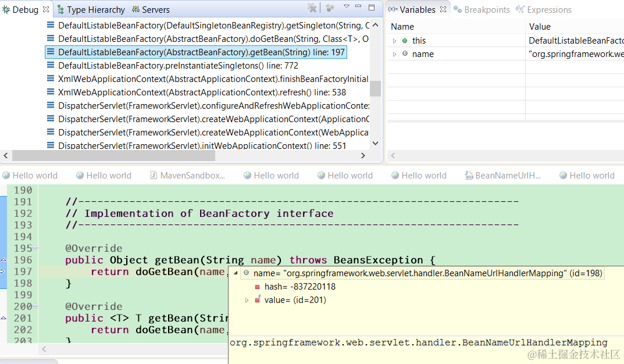Click the Expressions glasses icon
The height and width of the screenshot is (364, 624).
pyautogui.click(x=520, y=9)
